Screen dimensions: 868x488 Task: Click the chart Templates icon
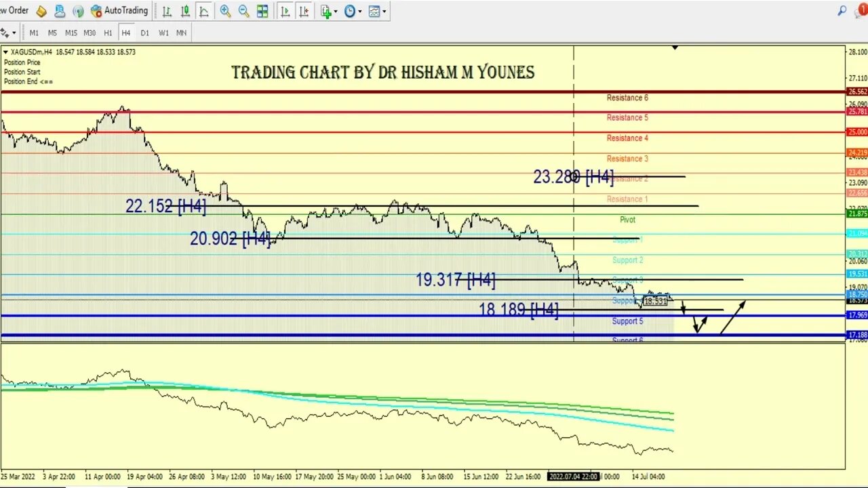point(374,11)
